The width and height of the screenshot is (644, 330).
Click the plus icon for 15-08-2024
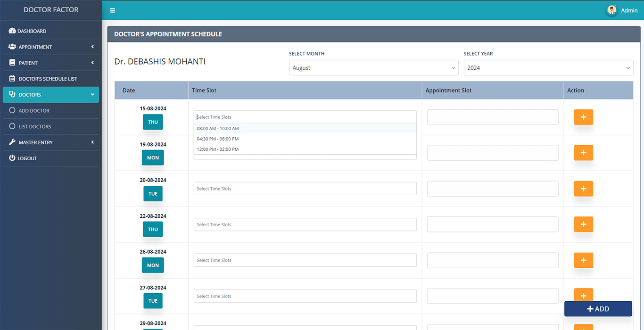pos(583,117)
